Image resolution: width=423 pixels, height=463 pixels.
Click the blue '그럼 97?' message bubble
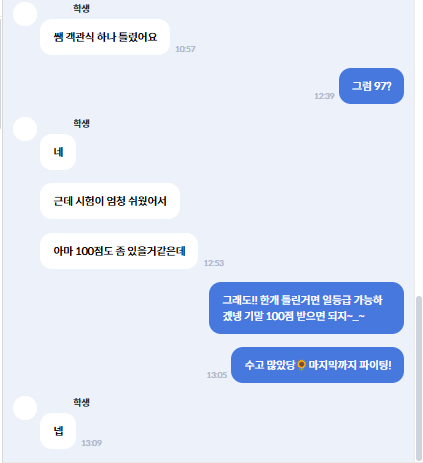pyautogui.click(x=371, y=86)
